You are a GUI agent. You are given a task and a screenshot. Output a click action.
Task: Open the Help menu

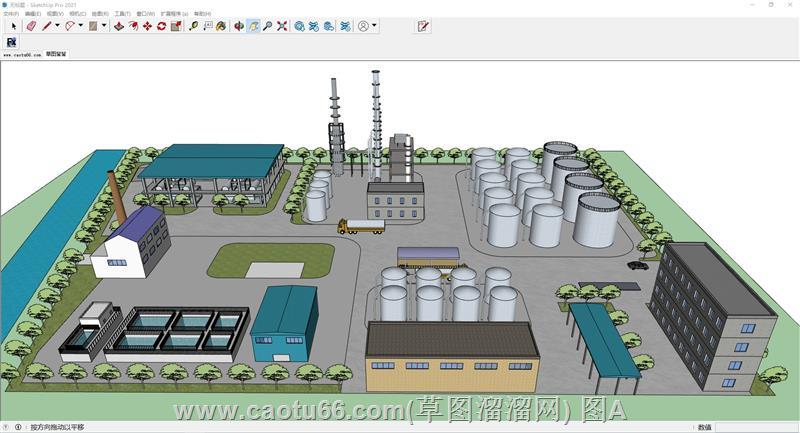[203, 14]
